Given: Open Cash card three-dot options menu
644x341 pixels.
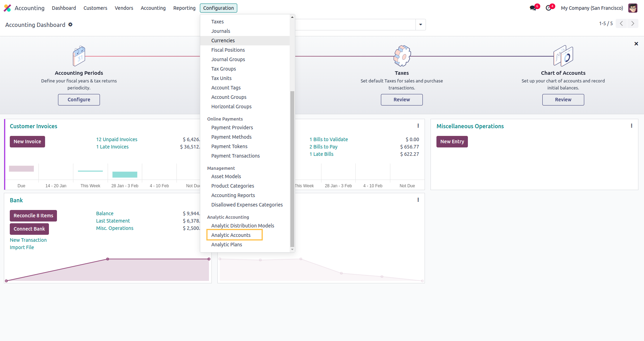Looking at the screenshot, I should click(418, 200).
